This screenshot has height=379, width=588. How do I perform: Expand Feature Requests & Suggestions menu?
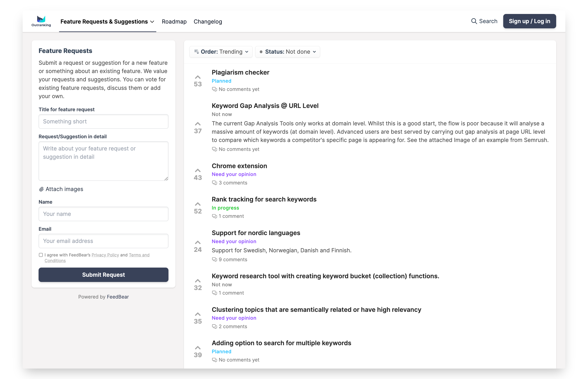pyautogui.click(x=107, y=22)
